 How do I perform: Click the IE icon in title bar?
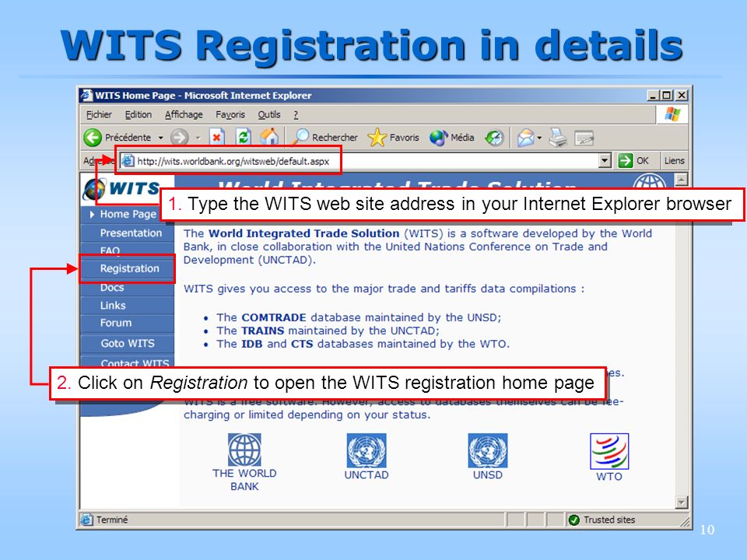tap(86, 95)
